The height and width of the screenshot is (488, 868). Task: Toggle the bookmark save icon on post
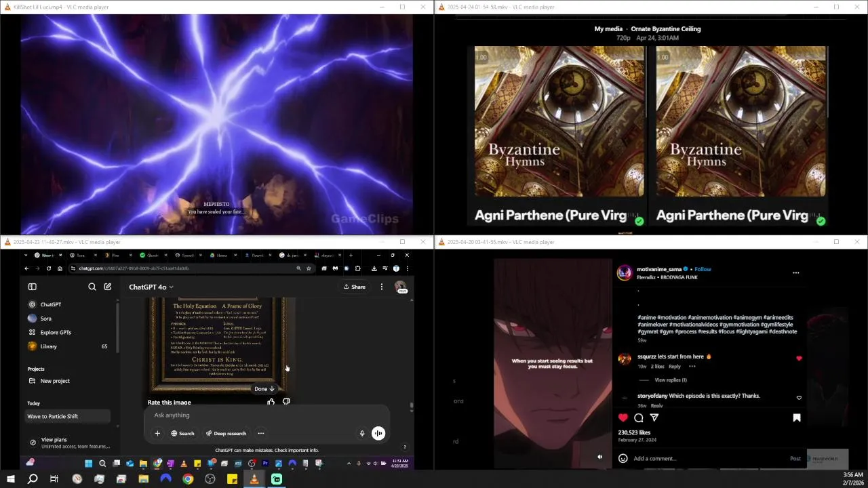(797, 418)
